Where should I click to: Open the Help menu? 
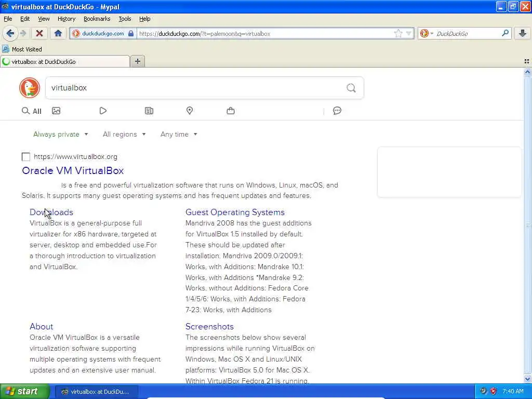pyautogui.click(x=144, y=19)
